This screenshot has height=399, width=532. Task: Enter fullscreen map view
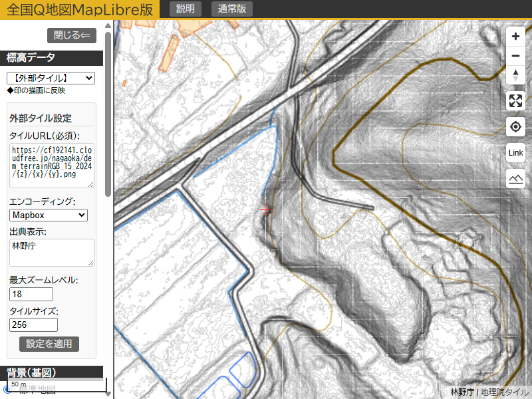click(515, 101)
